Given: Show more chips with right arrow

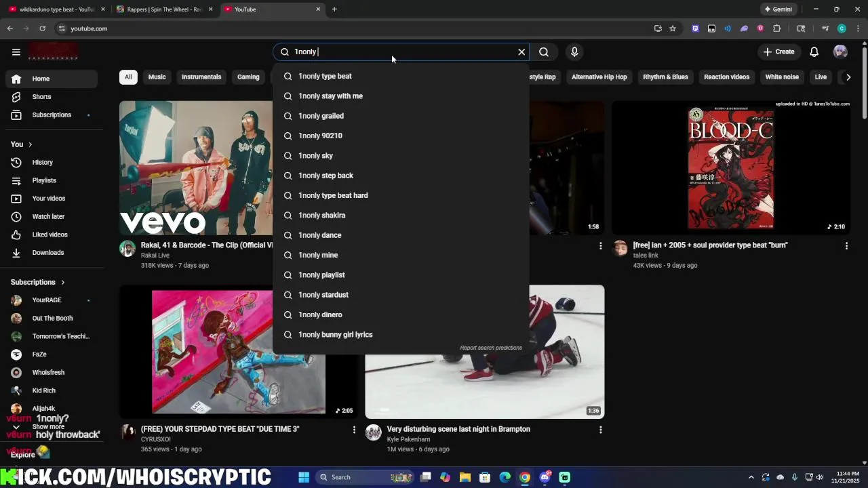Looking at the screenshot, I should pyautogui.click(x=848, y=77).
